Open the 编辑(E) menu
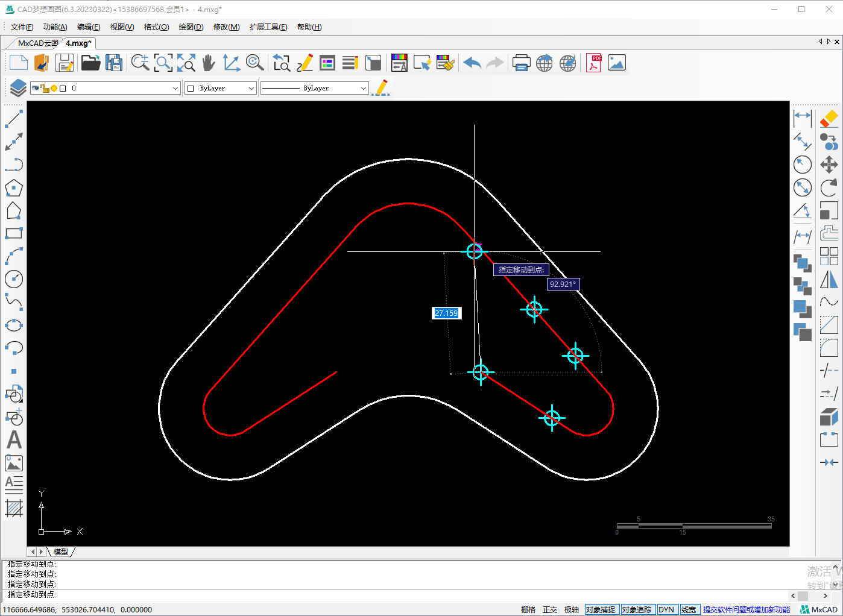 [x=89, y=27]
